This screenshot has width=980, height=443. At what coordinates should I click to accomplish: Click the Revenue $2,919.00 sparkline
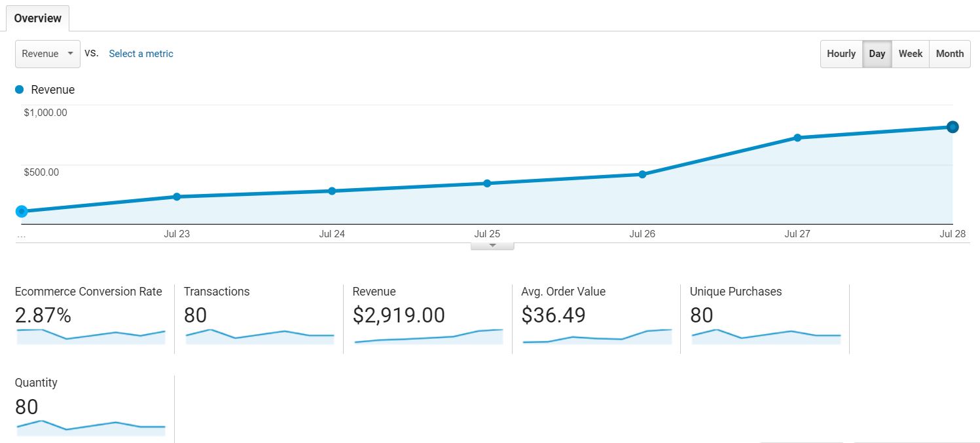pos(428,336)
